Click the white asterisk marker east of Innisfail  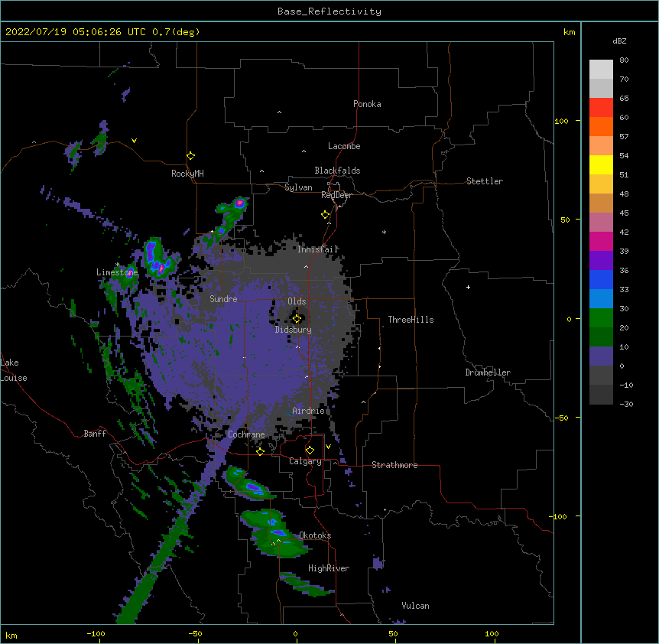(384, 232)
